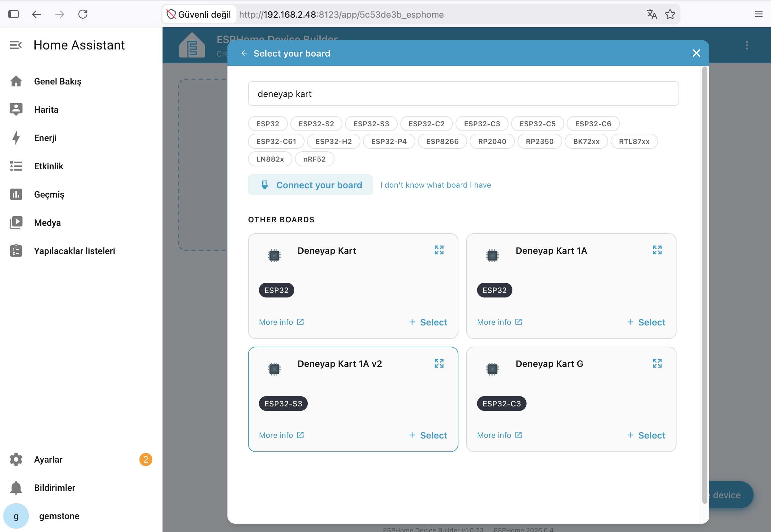This screenshot has height=532, width=771.
Task: Click the Ayarlar notification badge showing 2
Action: point(146,459)
